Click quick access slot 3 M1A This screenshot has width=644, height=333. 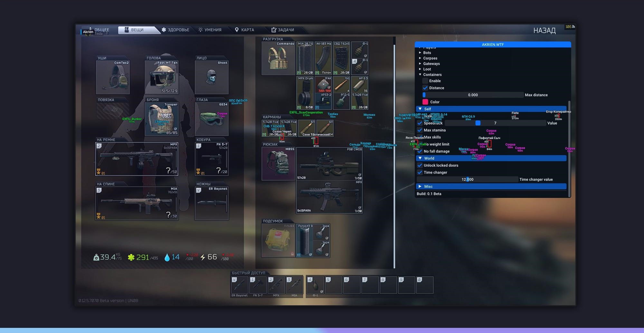pyautogui.click(x=295, y=285)
